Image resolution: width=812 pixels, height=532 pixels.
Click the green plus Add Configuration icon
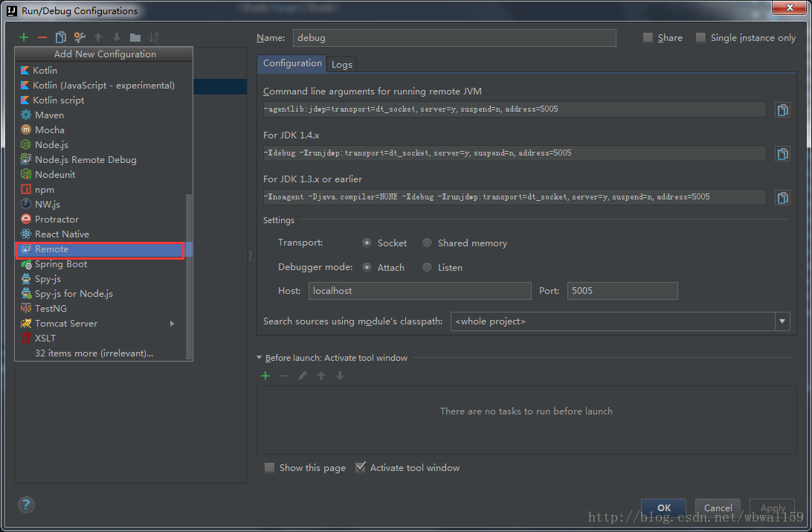pyautogui.click(x=23, y=37)
